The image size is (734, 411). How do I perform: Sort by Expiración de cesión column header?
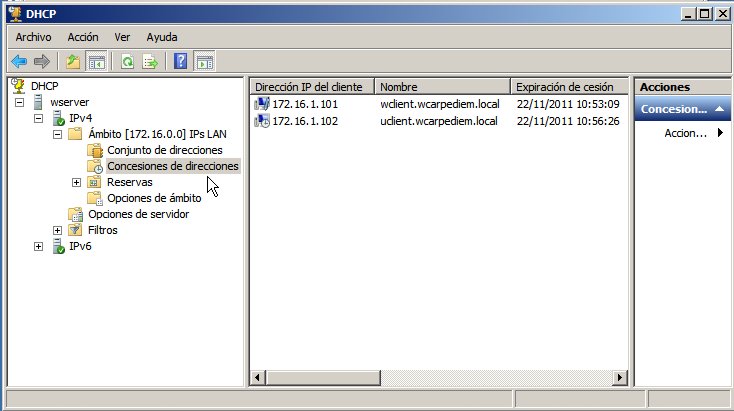(569, 87)
